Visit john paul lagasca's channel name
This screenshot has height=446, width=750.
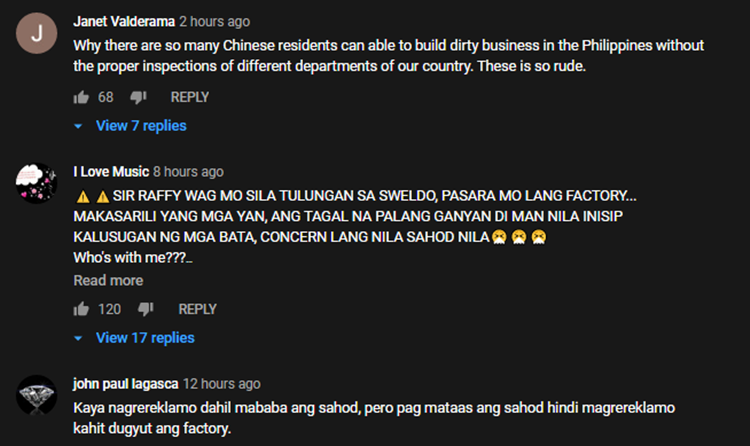click(125, 384)
